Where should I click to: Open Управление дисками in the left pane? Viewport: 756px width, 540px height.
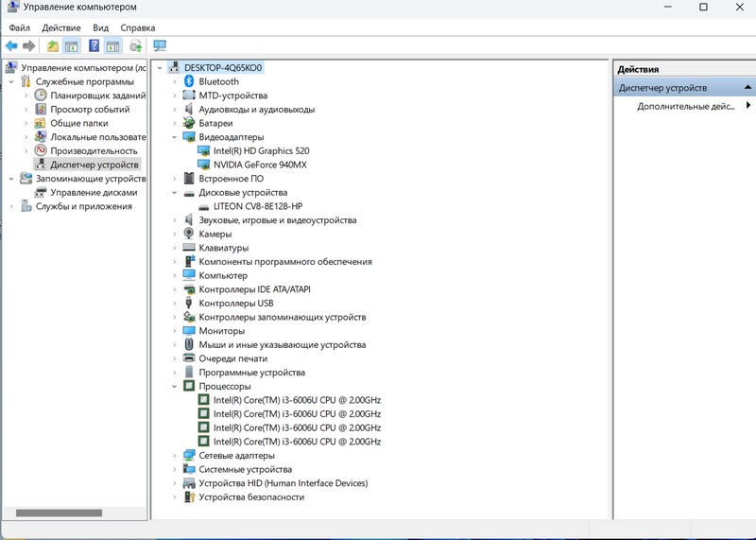click(94, 192)
